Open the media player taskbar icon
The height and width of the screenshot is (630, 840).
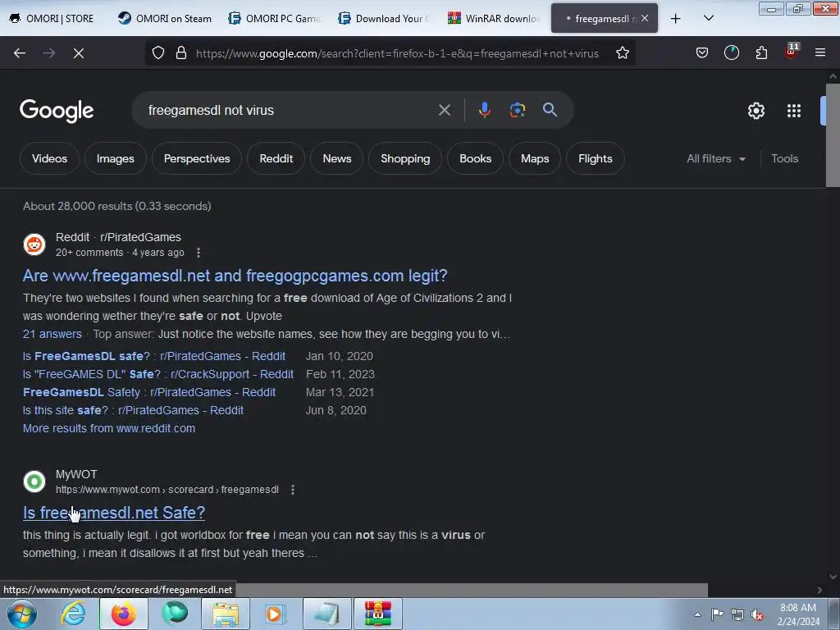pyautogui.click(x=276, y=614)
